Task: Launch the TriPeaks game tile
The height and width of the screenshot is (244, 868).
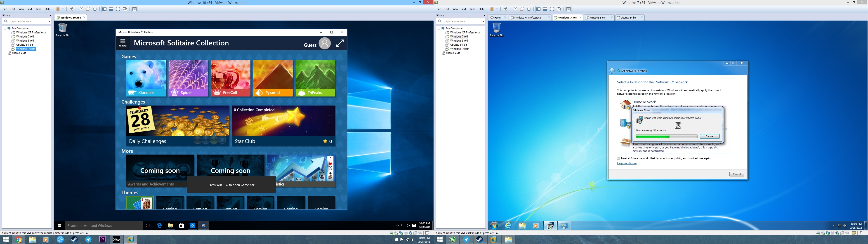Action: pyautogui.click(x=315, y=79)
